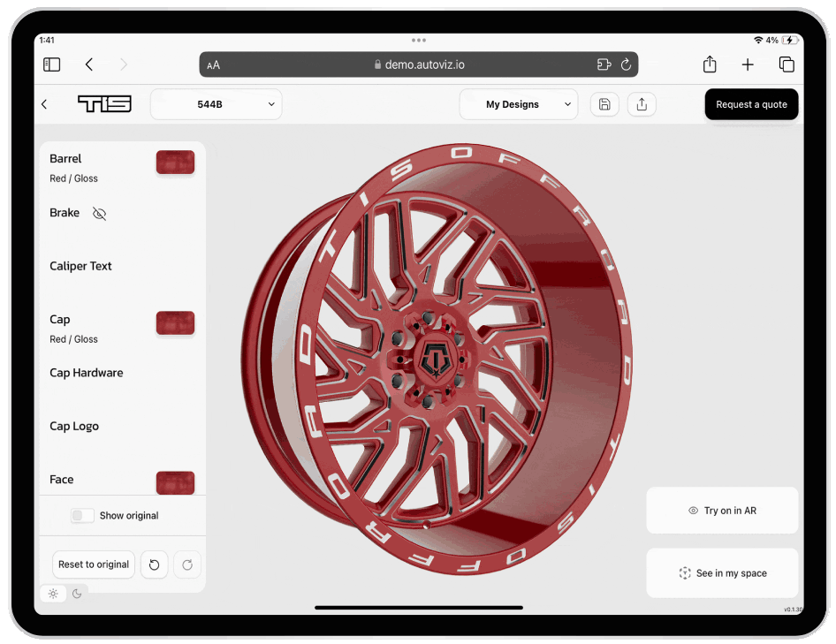Switch to dark mode with the moon icon
Viewport: 836px width, 644px height.
tap(77, 593)
